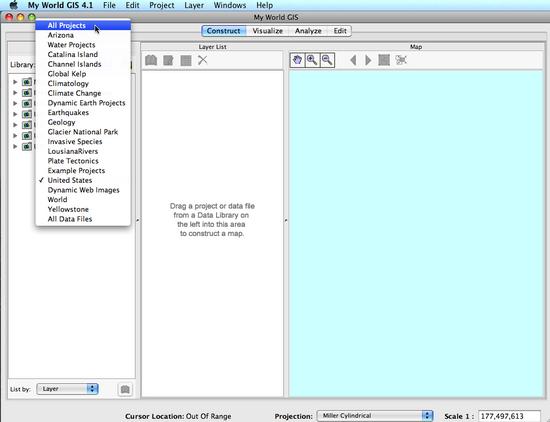Click the delete layer X icon
This screenshot has width=550, height=422.
click(203, 60)
